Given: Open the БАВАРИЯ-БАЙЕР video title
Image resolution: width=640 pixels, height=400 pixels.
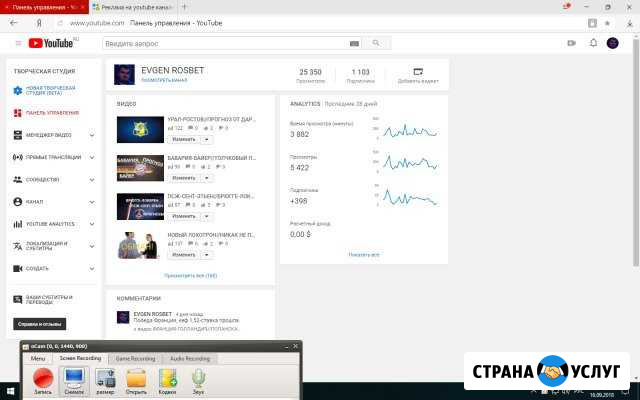Looking at the screenshot, I should [x=211, y=158].
